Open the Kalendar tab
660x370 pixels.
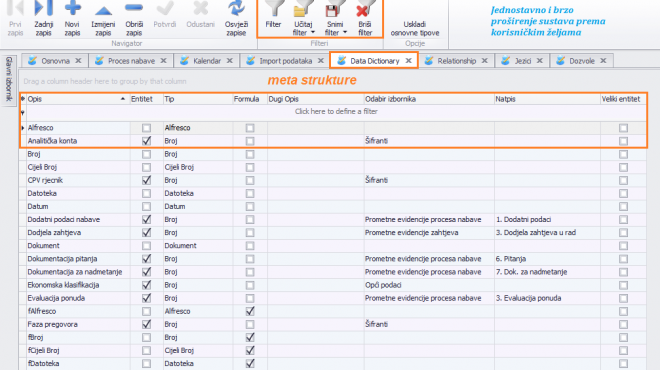pyautogui.click(x=207, y=61)
